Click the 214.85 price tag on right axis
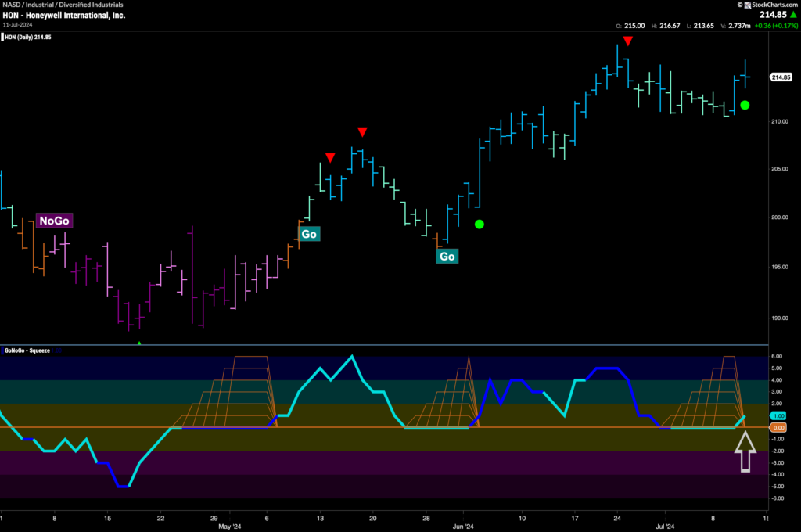 [781, 77]
